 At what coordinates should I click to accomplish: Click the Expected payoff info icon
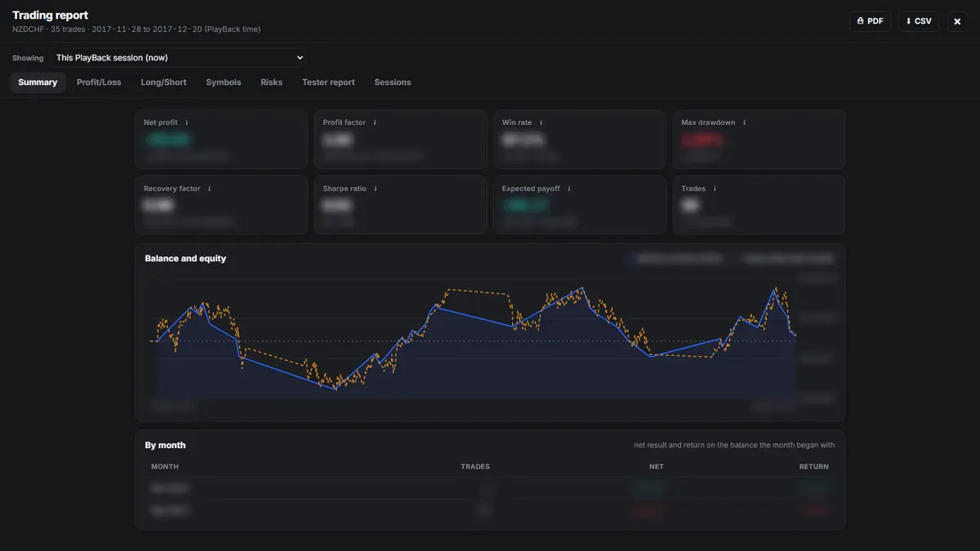569,189
